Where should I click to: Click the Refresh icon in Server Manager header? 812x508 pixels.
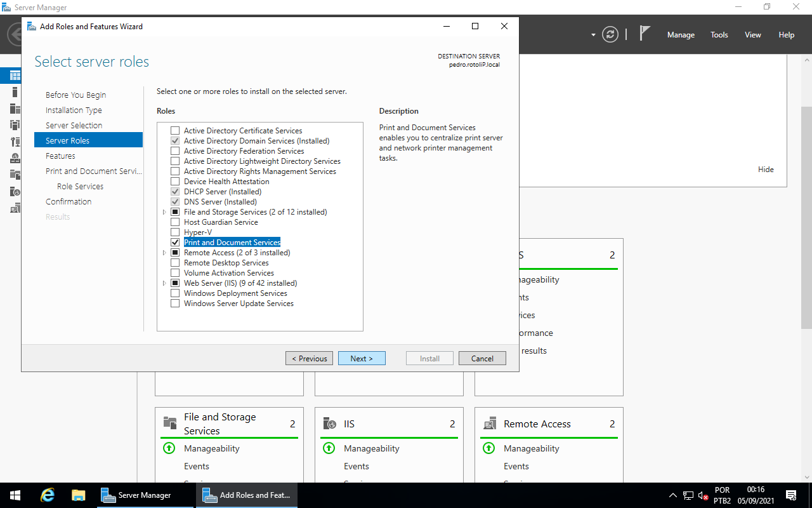point(610,34)
